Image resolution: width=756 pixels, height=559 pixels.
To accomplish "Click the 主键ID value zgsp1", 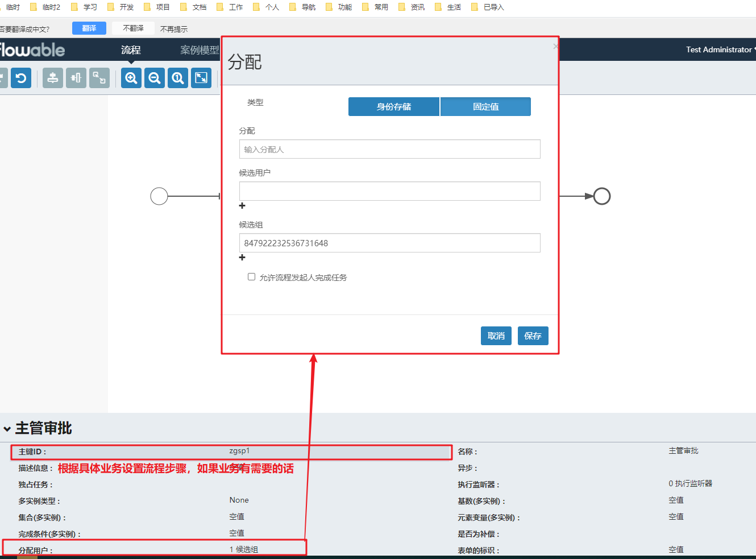I will click(x=239, y=451).
